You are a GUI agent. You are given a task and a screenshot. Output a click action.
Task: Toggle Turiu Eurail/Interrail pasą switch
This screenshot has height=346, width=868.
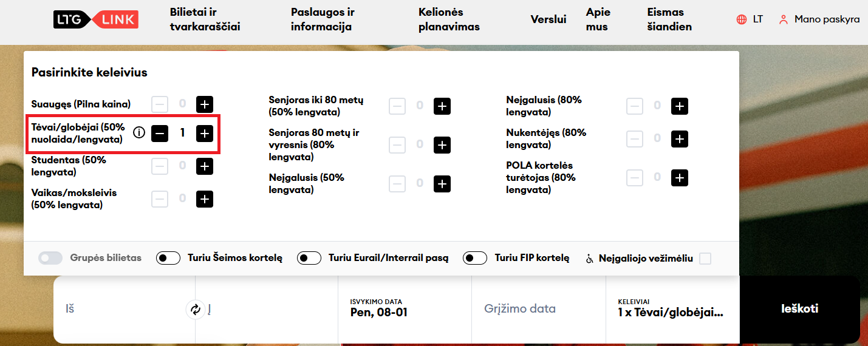coord(309,258)
